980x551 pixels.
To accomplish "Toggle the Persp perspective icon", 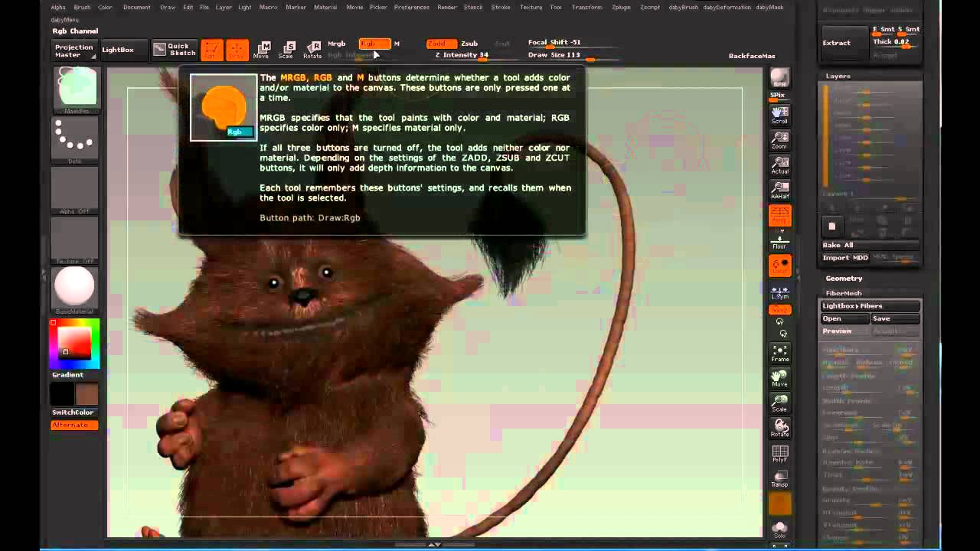I will tap(779, 215).
